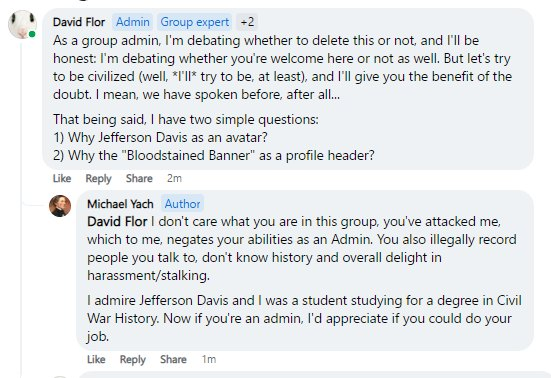Screen dimensions: 551x378
Task: Click the green online status dot
Action: (x=32, y=34)
